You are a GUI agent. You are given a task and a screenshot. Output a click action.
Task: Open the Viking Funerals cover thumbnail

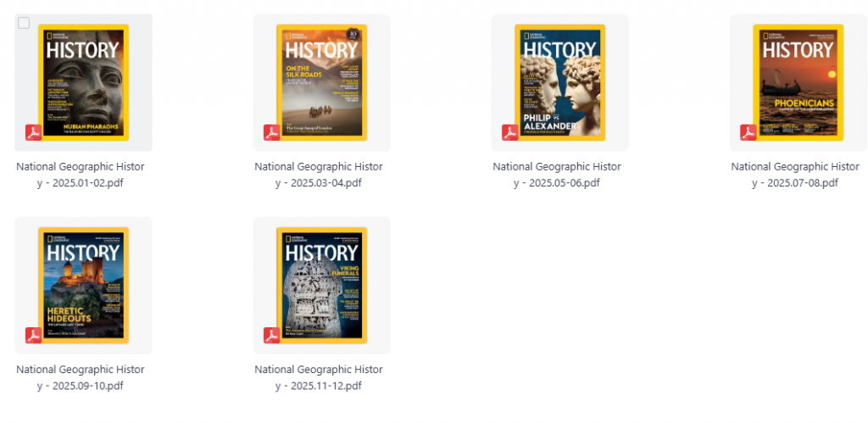[321, 285]
